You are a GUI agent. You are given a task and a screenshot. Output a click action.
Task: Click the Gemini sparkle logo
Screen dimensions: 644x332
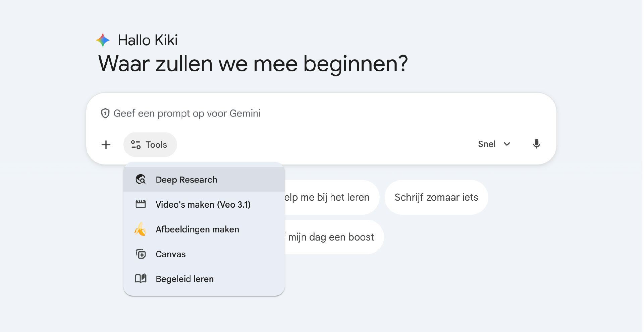coord(103,40)
